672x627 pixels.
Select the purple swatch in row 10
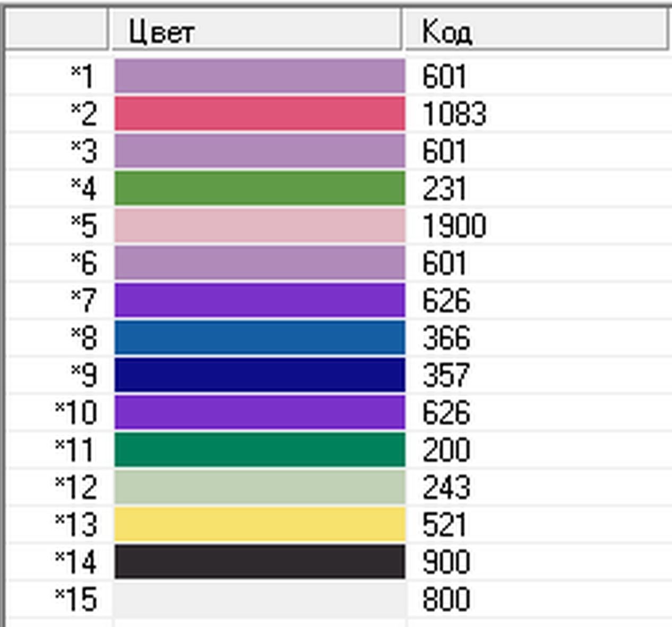pos(260,413)
